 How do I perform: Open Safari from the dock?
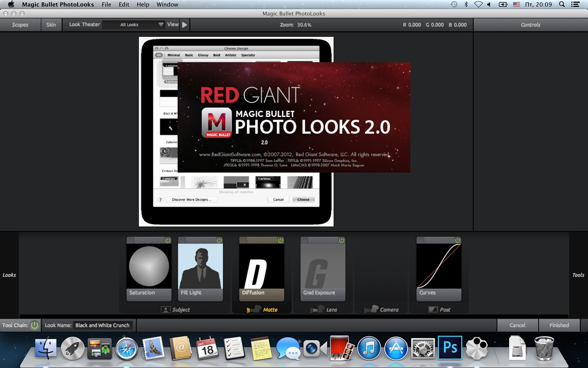[x=127, y=349]
